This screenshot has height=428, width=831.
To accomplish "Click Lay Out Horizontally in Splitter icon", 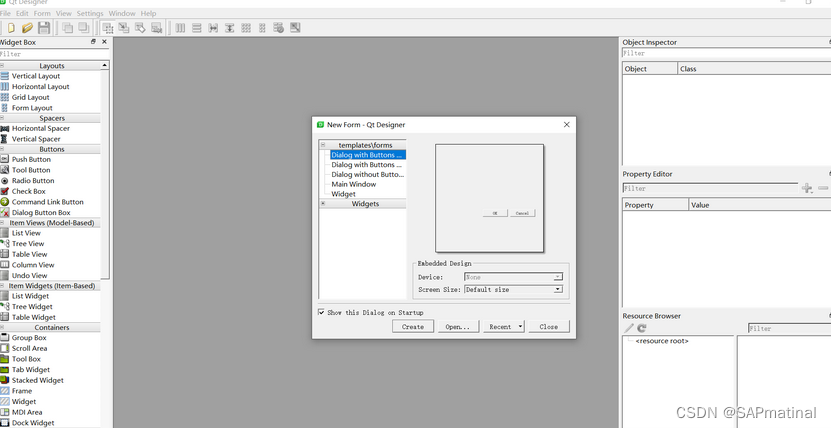I will [213, 28].
